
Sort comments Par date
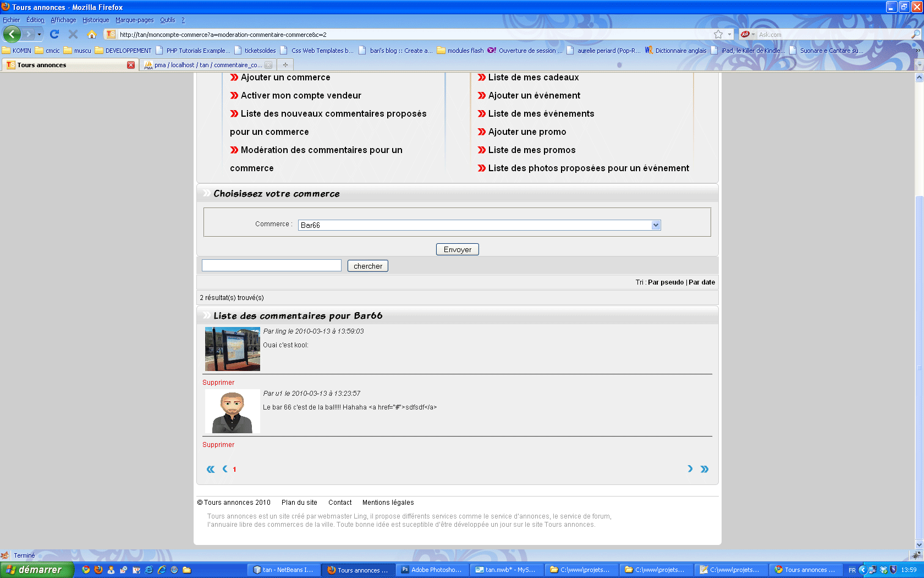(702, 282)
